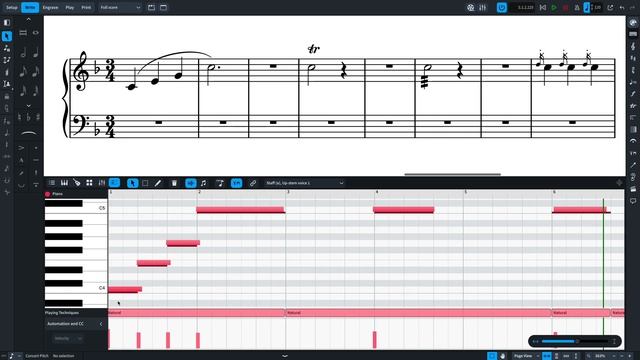Open the share/export icon in toolbar
The width and height of the screenshot is (640, 360).
tap(610, 7)
